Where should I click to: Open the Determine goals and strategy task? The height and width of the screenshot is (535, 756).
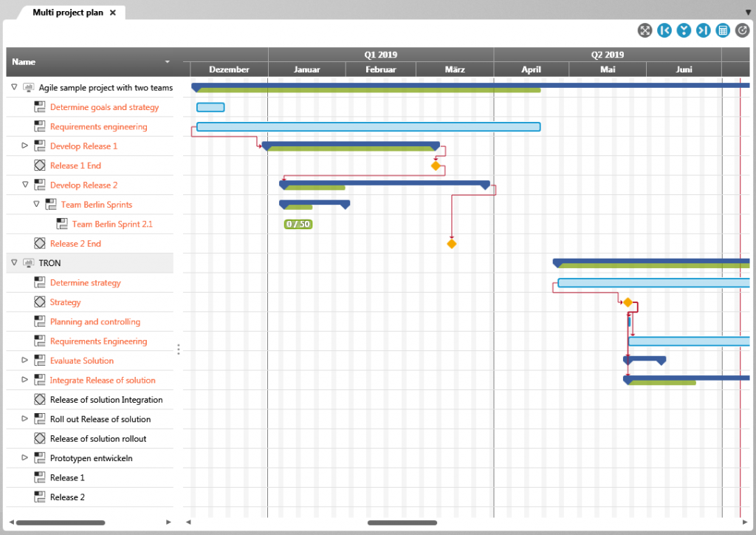pos(104,106)
